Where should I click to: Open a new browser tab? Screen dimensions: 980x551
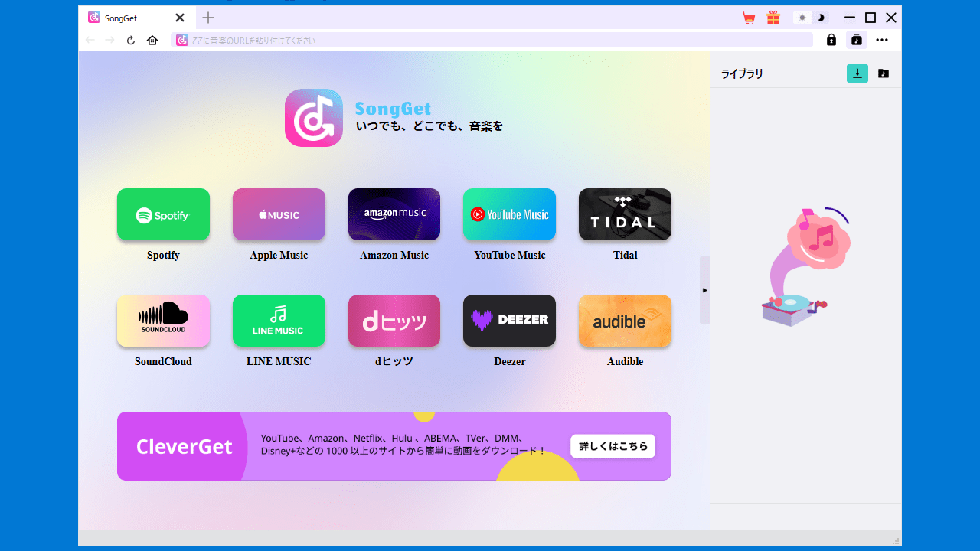click(x=207, y=17)
